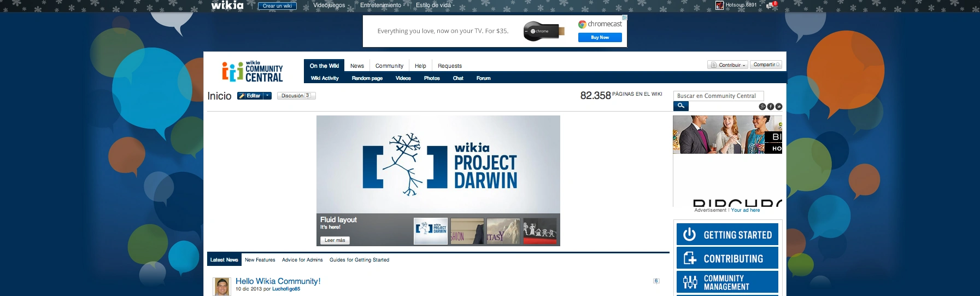Click the comment count bubble showing 6

click(x=656, y=281)
